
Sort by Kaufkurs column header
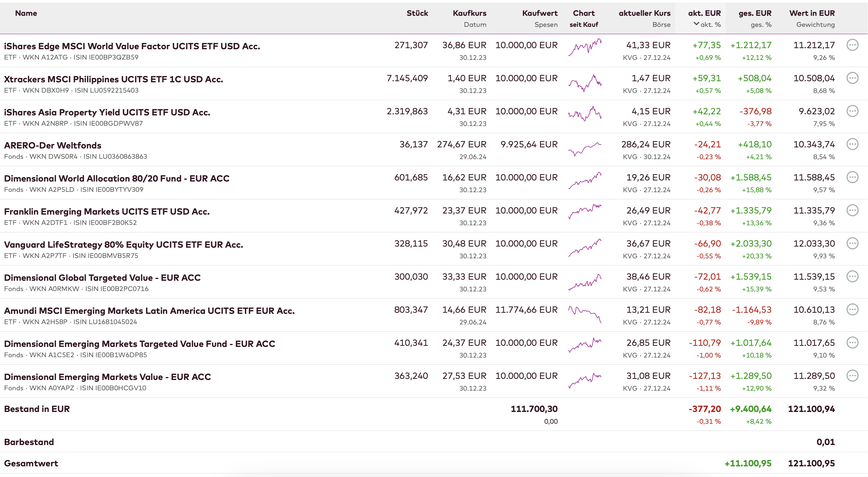(x=469, y=13)
